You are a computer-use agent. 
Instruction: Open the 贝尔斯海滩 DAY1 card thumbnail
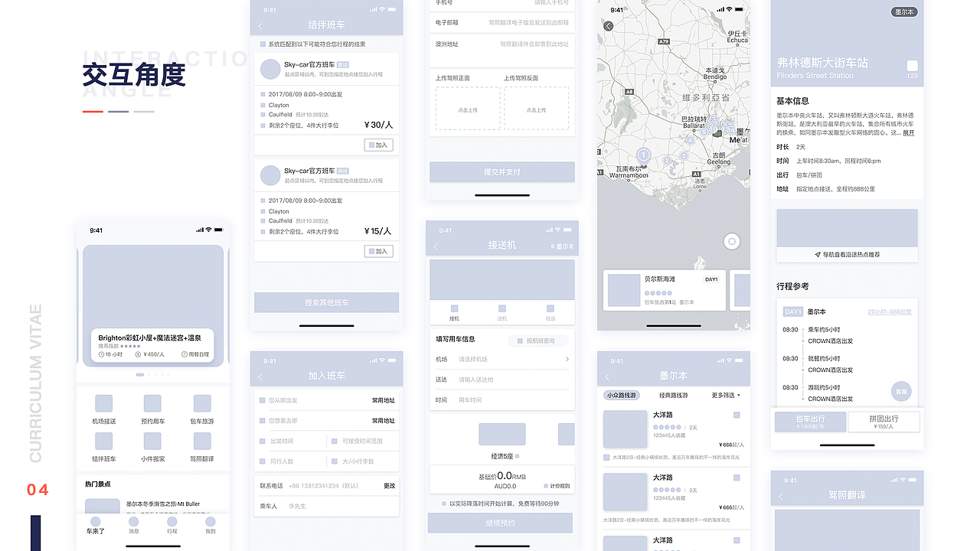pyautogui.click(x=624, y=290)
